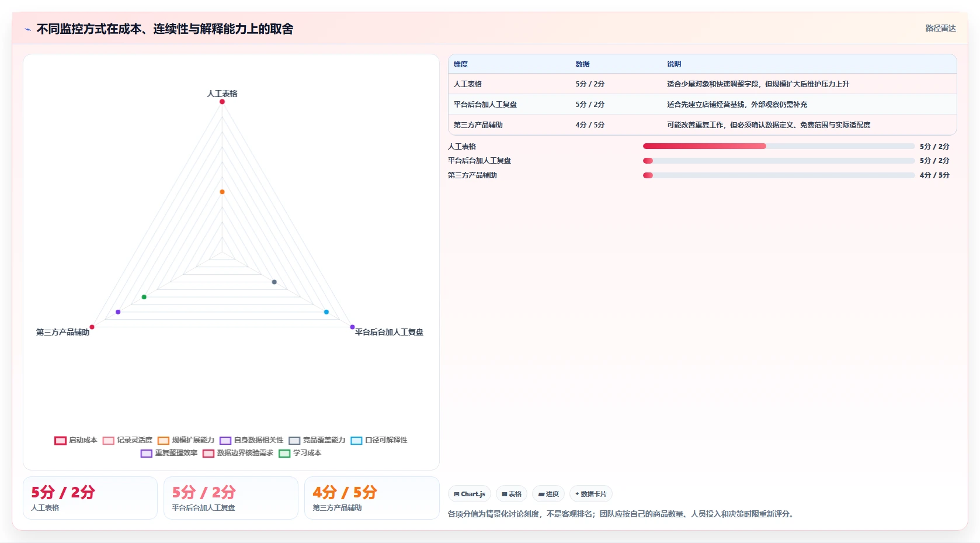The width and height of the screenshot is (980, 543).
Task: Click the green data point on the radar
Action: (144, 297)
